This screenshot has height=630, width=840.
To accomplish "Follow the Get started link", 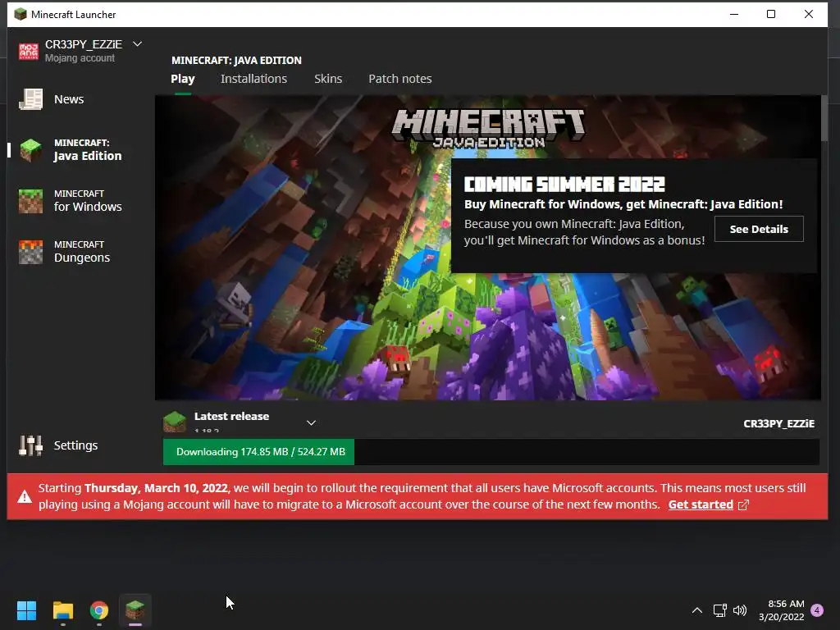I will point(701,504).
